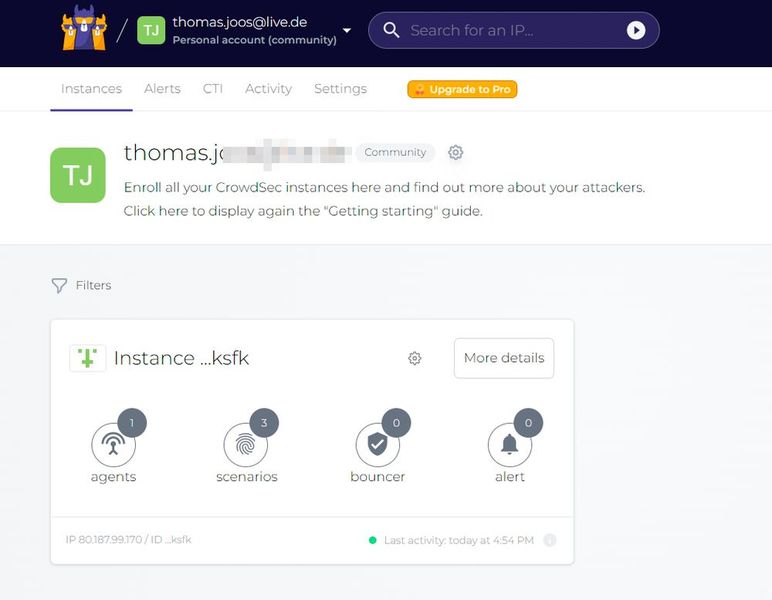772x600 pixels.
Task: Click the alert label
Action: [x=510, y=476]
